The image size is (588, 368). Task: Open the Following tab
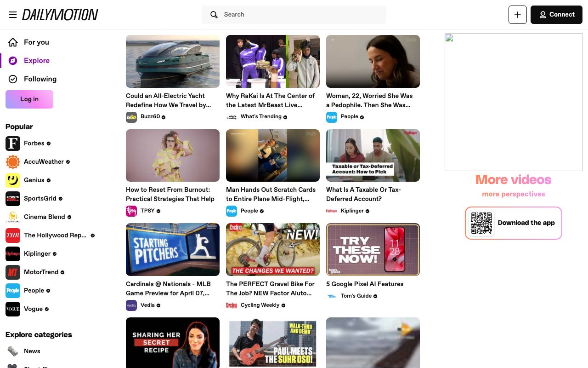pos(40,79)
